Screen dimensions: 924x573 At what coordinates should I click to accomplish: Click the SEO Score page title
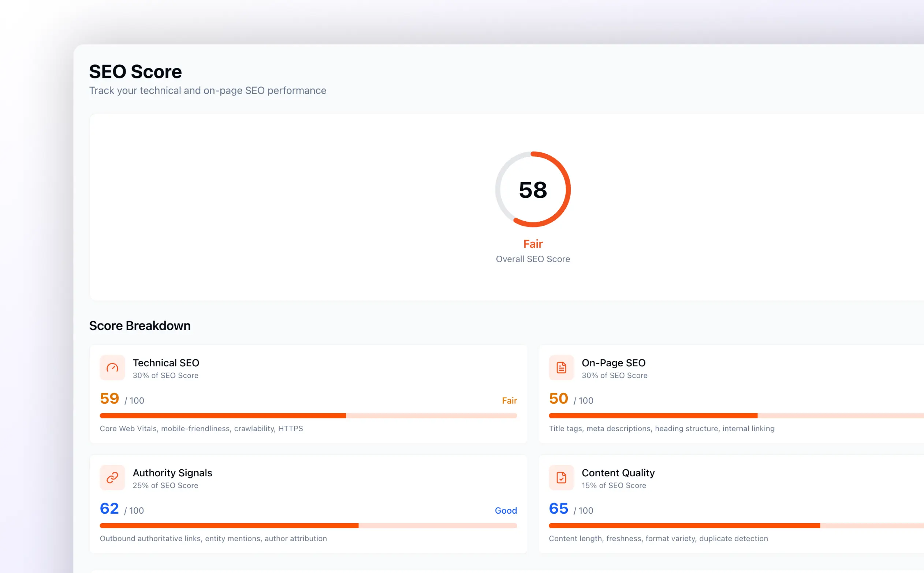(135, 72)
